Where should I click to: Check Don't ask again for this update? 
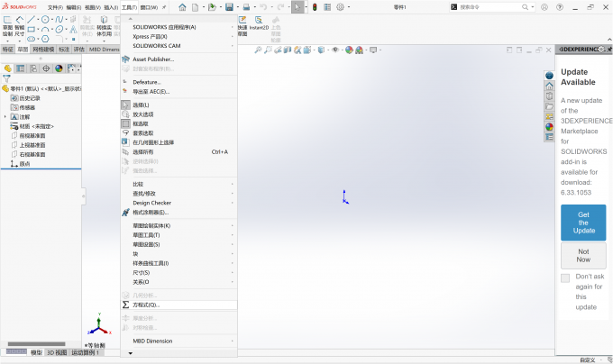coord(565,278)
